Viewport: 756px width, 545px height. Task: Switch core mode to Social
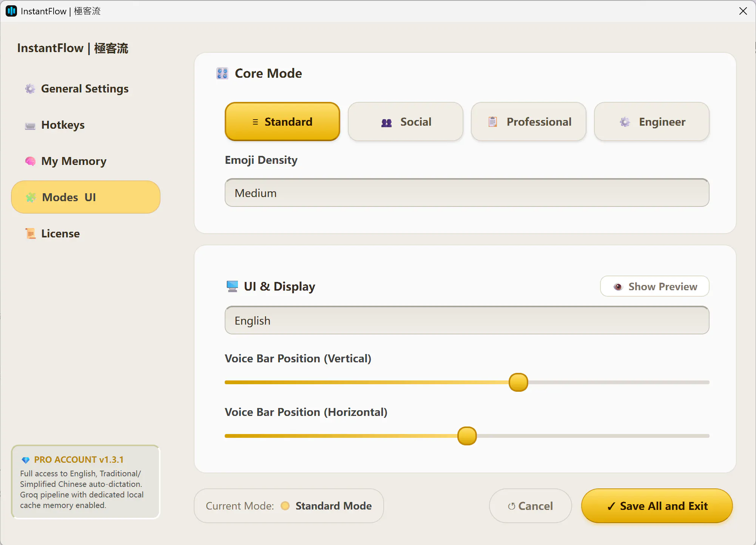406,122
